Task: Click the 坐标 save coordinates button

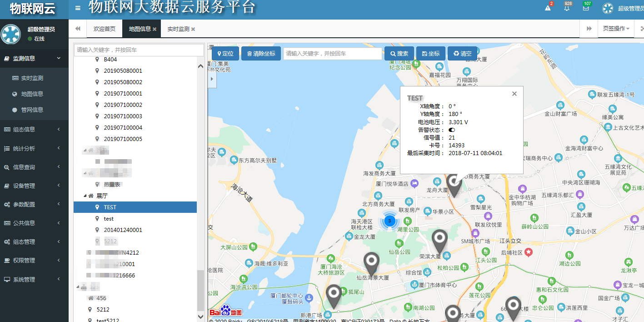Action: pyautogui.click(x=430, y=53)
